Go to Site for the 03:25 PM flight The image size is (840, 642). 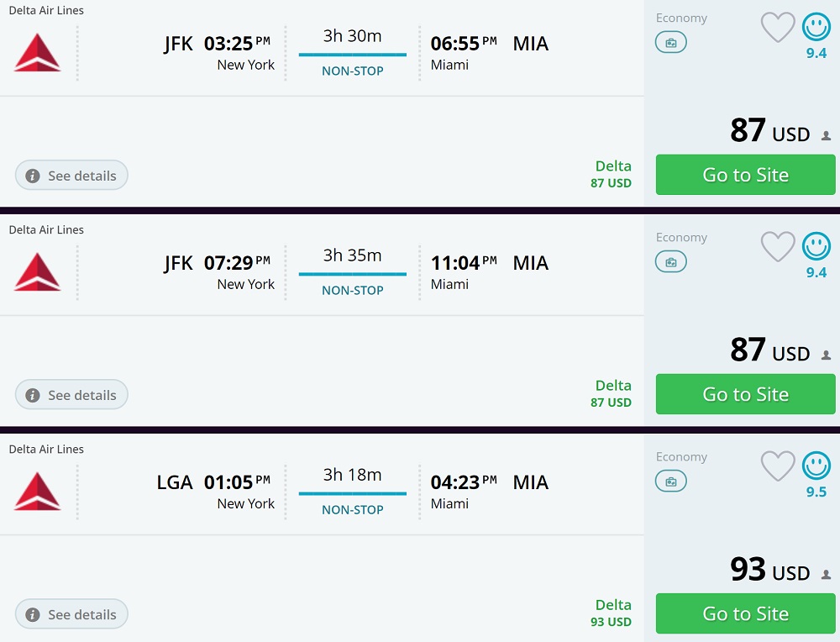point(745,175)
